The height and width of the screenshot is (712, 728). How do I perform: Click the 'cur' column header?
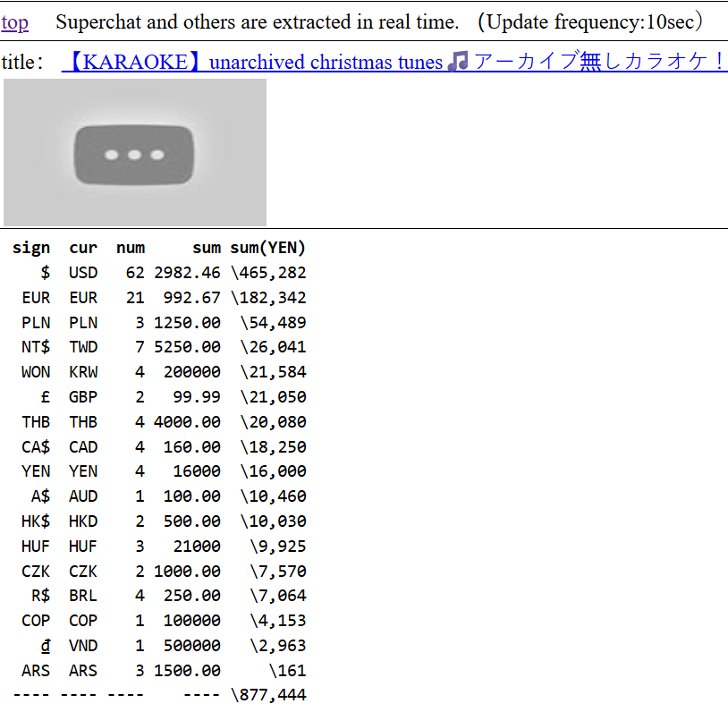[x=83, y=248]
